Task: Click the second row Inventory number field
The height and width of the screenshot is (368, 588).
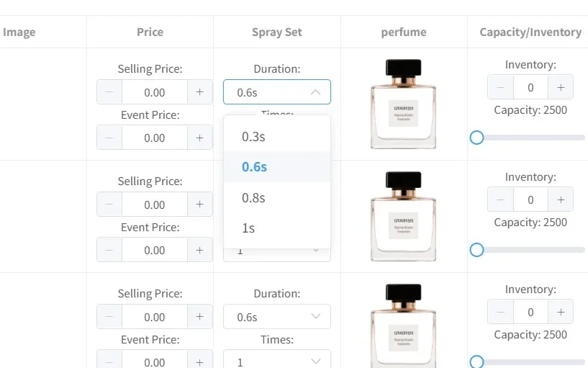Action: (530, 199)
